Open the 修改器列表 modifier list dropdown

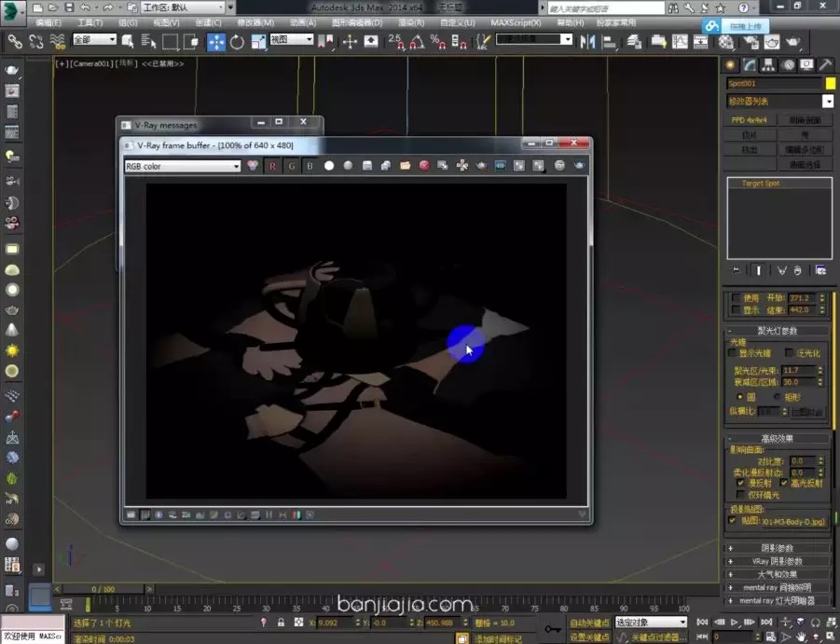click(828, 101)
